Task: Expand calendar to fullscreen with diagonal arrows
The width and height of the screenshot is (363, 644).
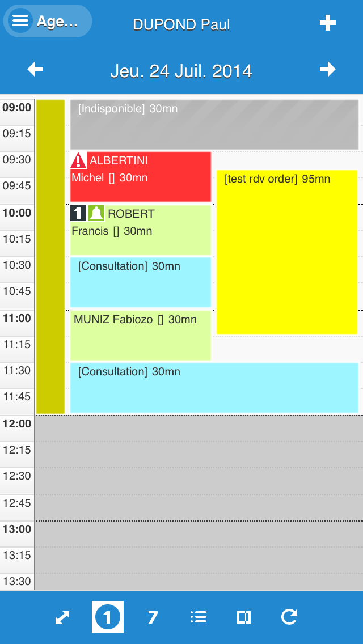Action: tap(62, 617)
